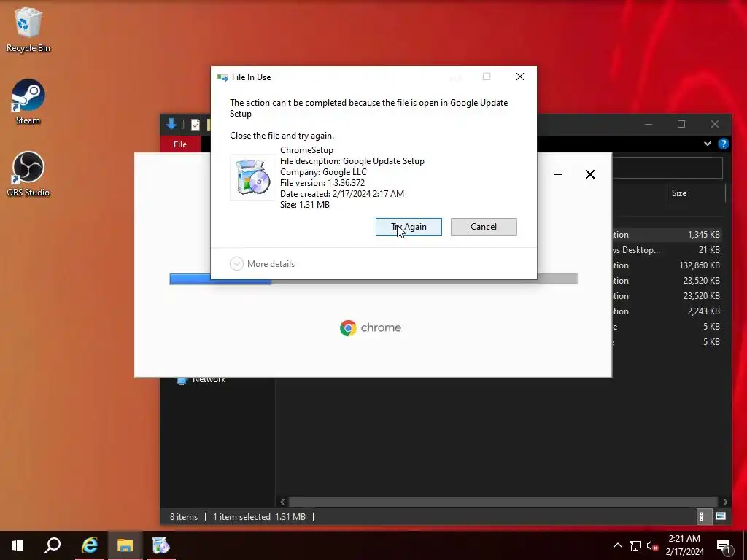Open the File tab in File Explorer
This screenshot has width=747, height=560.
click(180, 144)
